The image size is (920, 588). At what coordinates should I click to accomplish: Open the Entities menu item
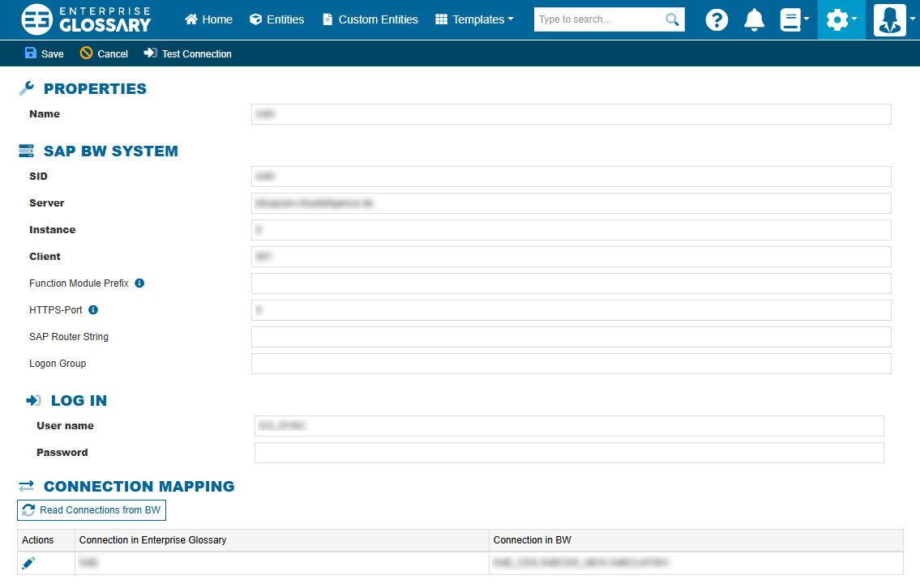(x=276, y=19)
